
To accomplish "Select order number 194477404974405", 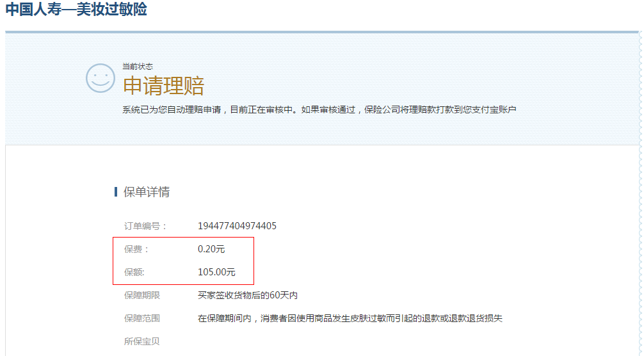I will (x=237, y=226).
